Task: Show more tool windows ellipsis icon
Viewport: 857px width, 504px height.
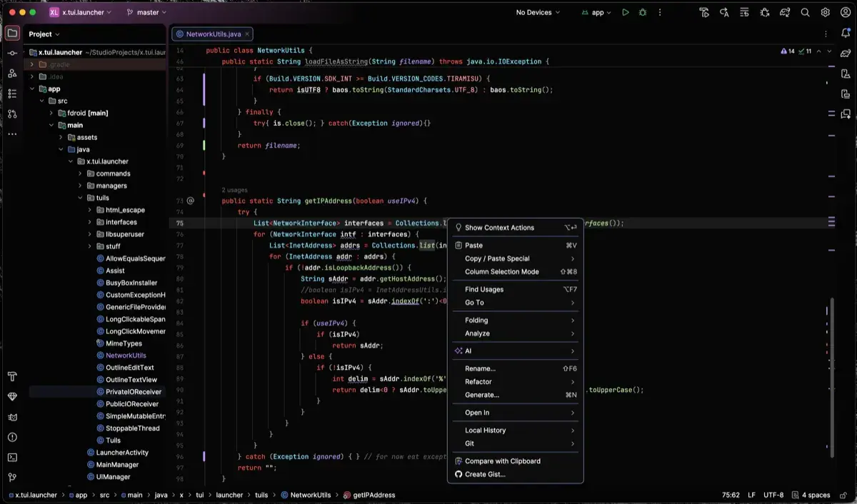Action: [12, 133]
